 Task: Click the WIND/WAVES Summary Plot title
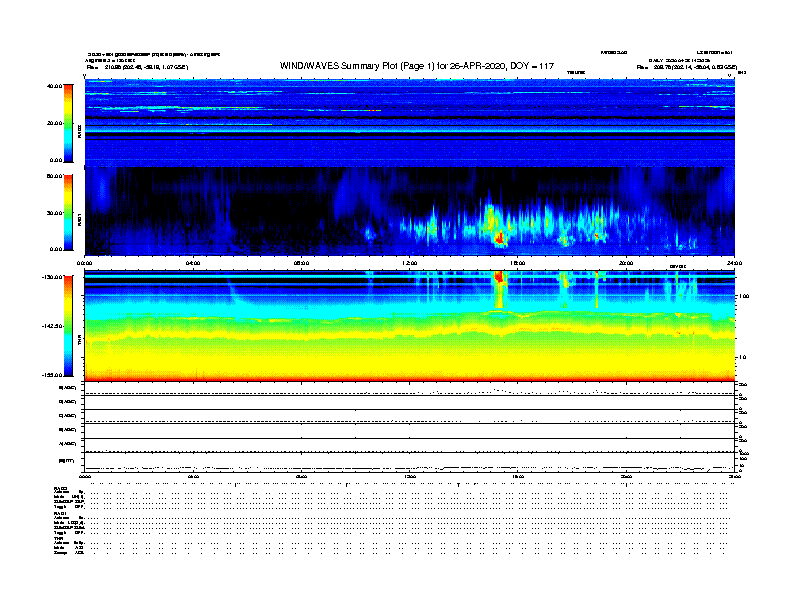pos(417,66)
